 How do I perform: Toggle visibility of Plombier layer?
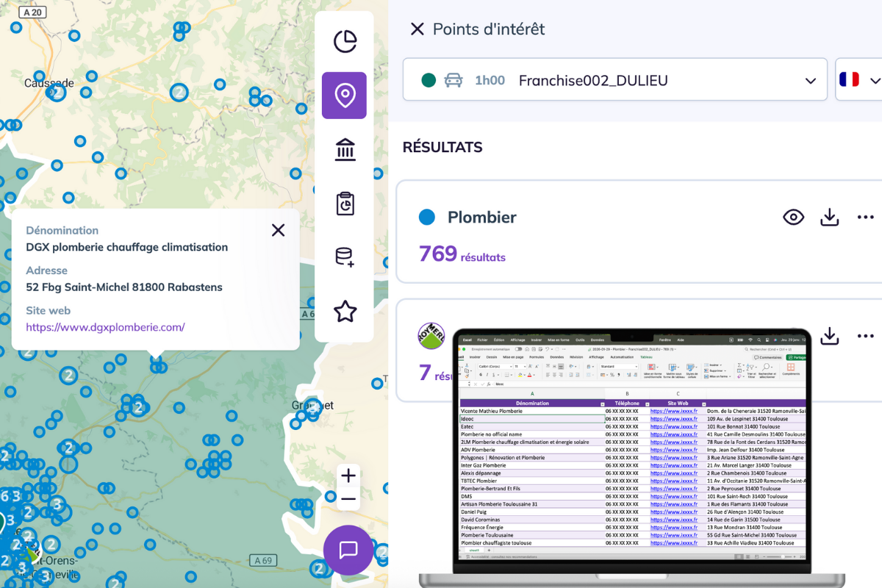point(793,217)
